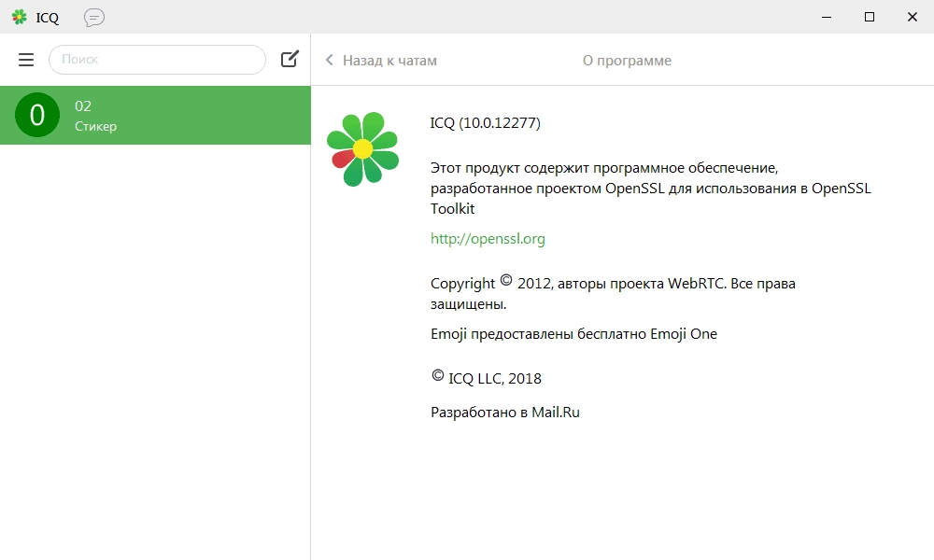934x560 pixels.
Task: Maximize the ICQ window
Action: pos(869,17)
